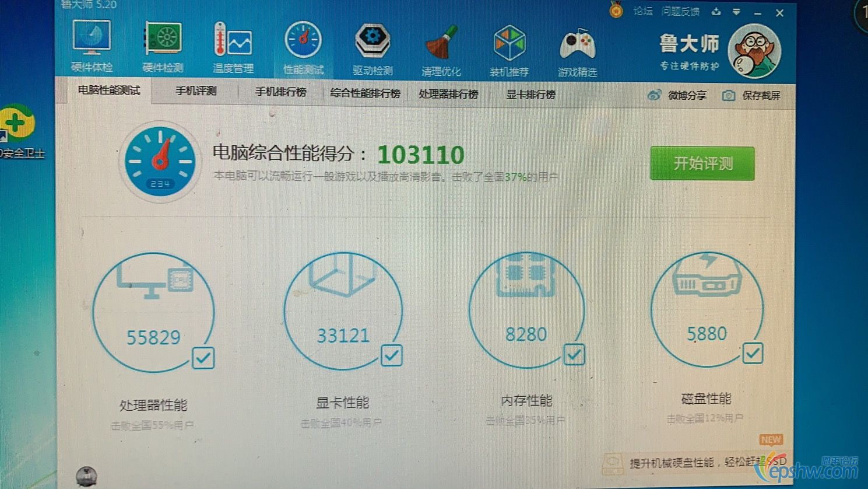Open the title bar dropdown menu arrow
The width and height of the screenshot is (868, 489).
click(737, 12)
